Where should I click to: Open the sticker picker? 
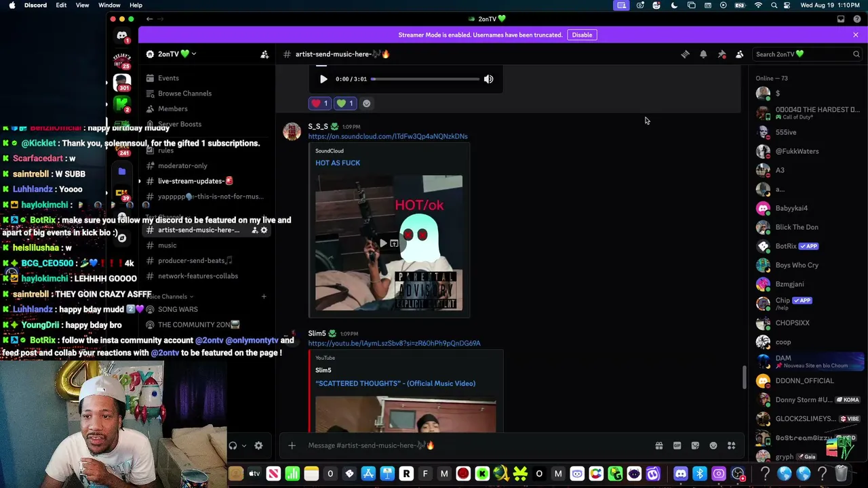(695, 445)
